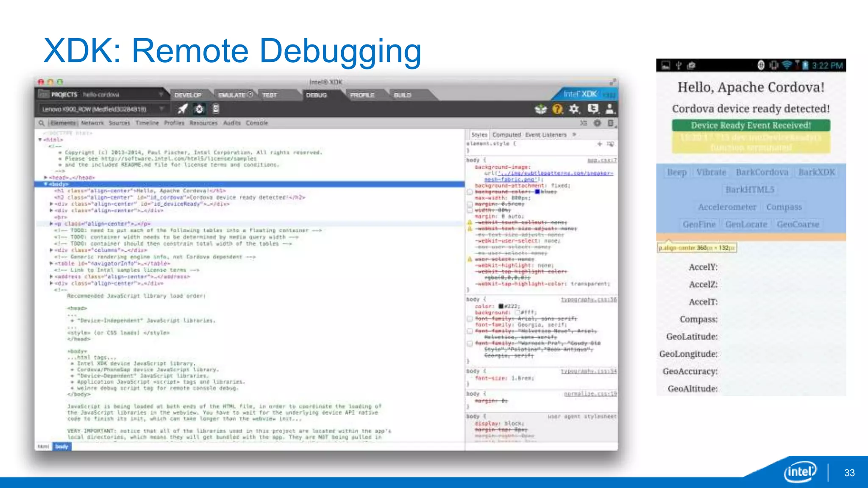The image size is (868, 488).
Task: Open the XDK settings gear icon
Action: pos(574,109)
